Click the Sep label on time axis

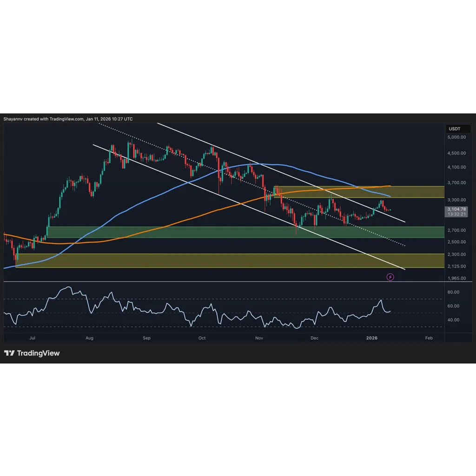[146, 338]
